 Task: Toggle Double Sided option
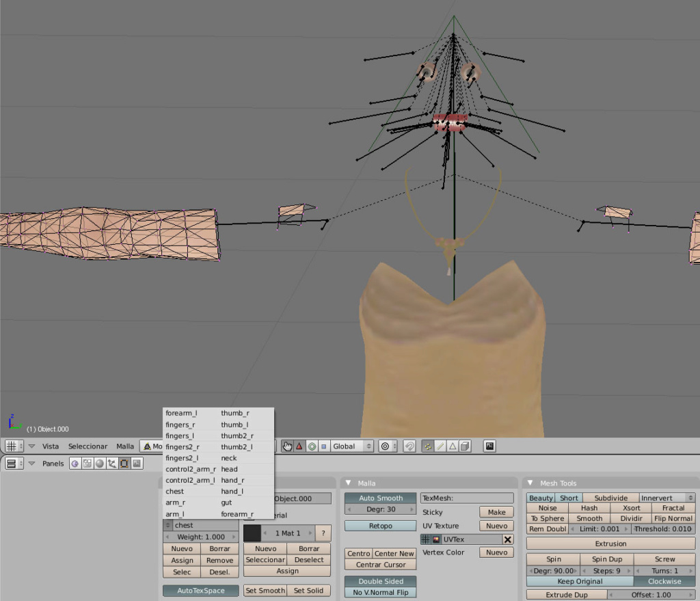[380, 581]
